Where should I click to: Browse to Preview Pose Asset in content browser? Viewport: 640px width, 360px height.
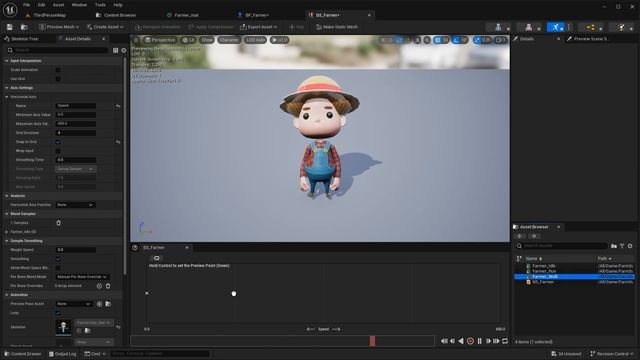108,304
